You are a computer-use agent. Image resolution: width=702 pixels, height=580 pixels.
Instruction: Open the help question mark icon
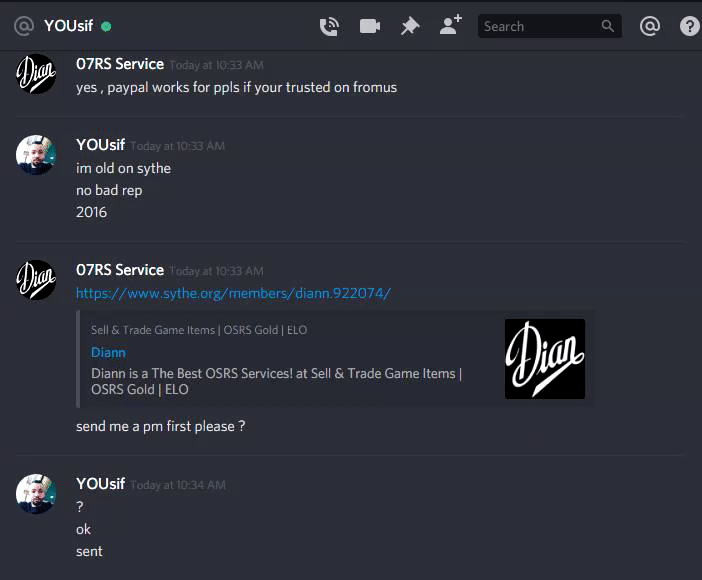tap(690, 26)
